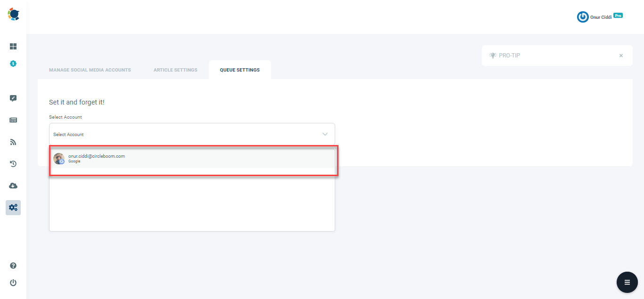Select the circular accounts icon below the dashboard
The width and height of the screenshot is (644, 299).
point(13,63)
